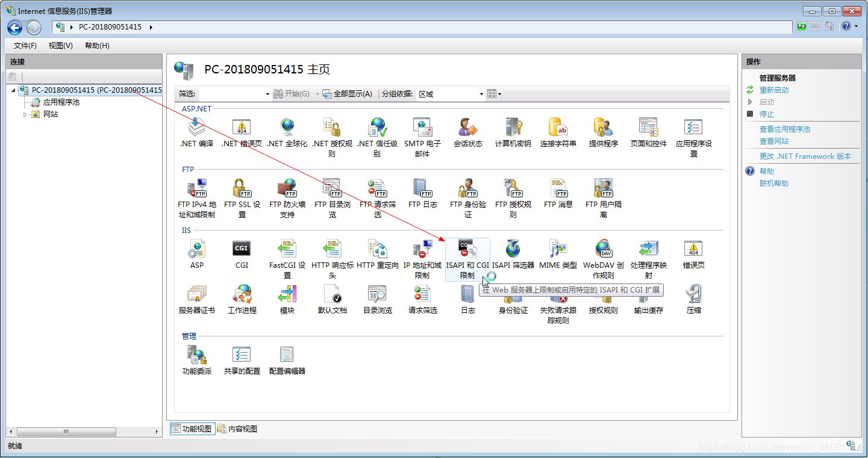
Task: Open the 文件(F) menu
Action: 25,46
